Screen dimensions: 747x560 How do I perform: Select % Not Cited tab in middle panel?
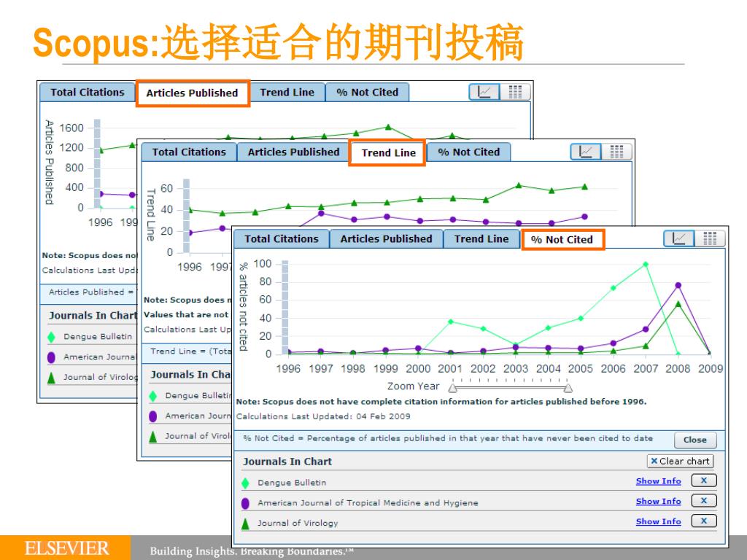coord(469,152)
